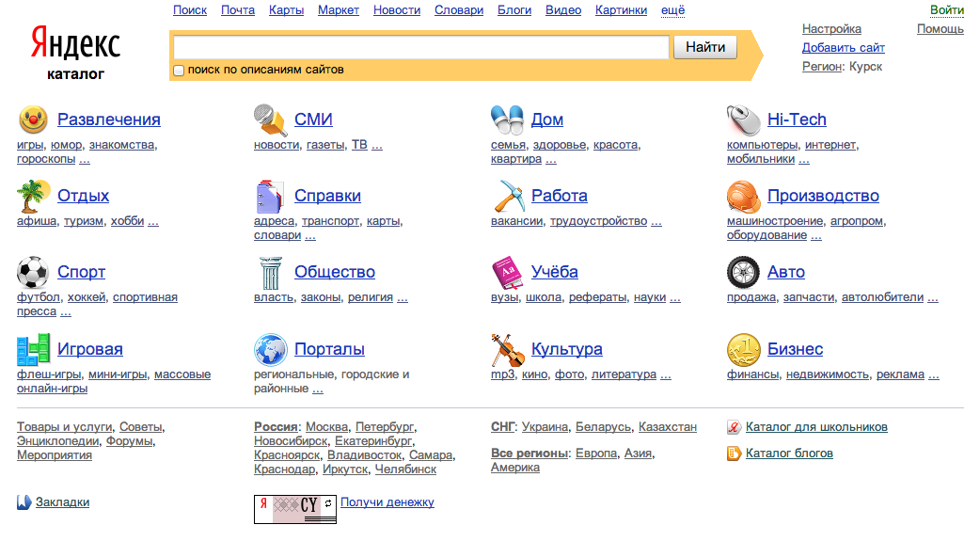Click the CY money counter banner
The height and width of the screenshot is (541, 980).
(x=295, y=509)
